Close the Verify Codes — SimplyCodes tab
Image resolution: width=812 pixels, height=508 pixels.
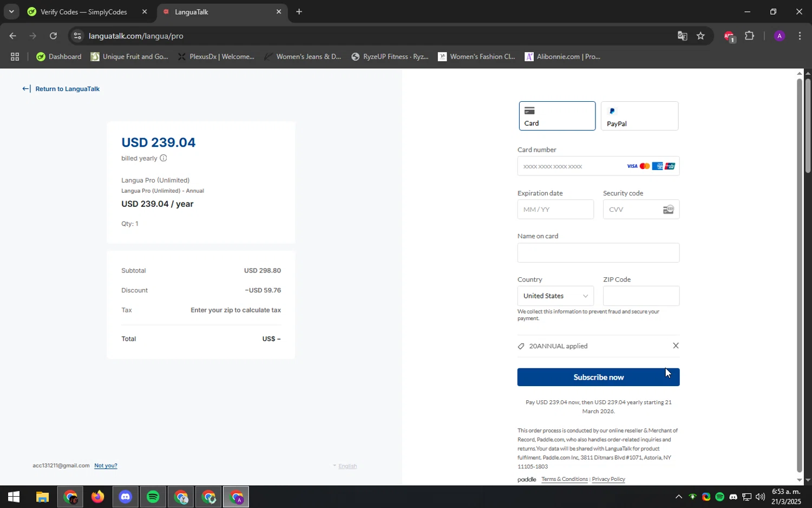[145, 12]
